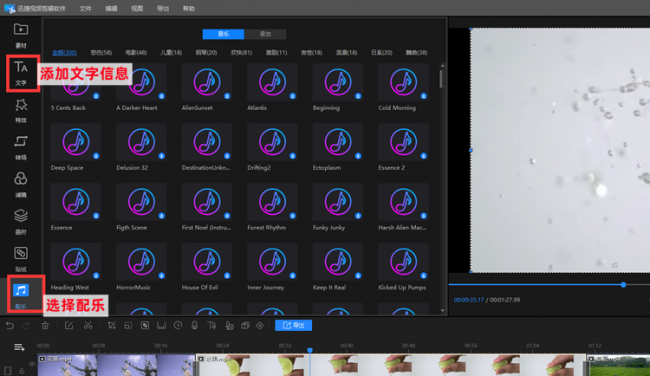Open the 帮助 menu

click(189, 8)
